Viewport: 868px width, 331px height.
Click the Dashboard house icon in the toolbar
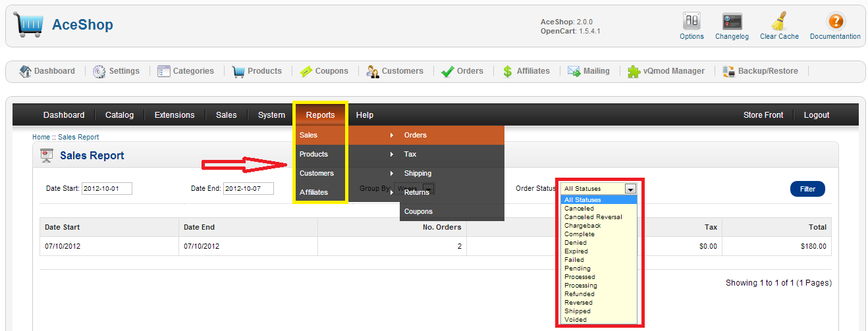point(26,71)
